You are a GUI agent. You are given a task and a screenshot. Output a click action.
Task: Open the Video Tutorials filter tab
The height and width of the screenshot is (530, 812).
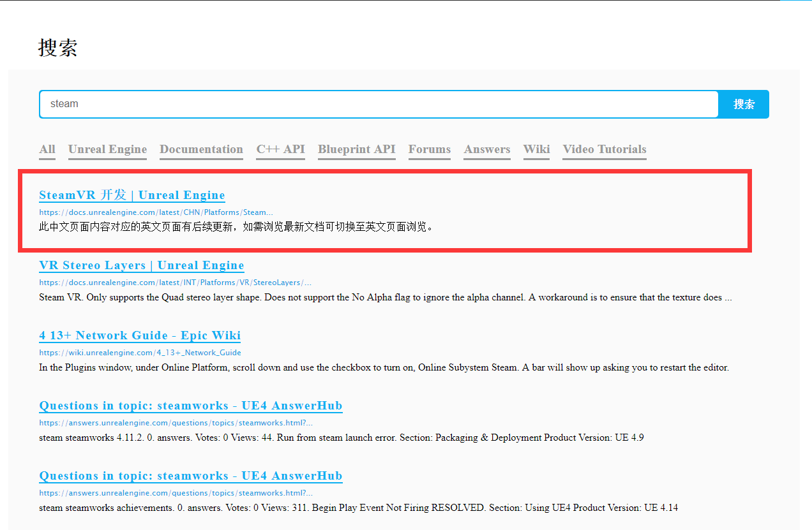pos(605,149)
